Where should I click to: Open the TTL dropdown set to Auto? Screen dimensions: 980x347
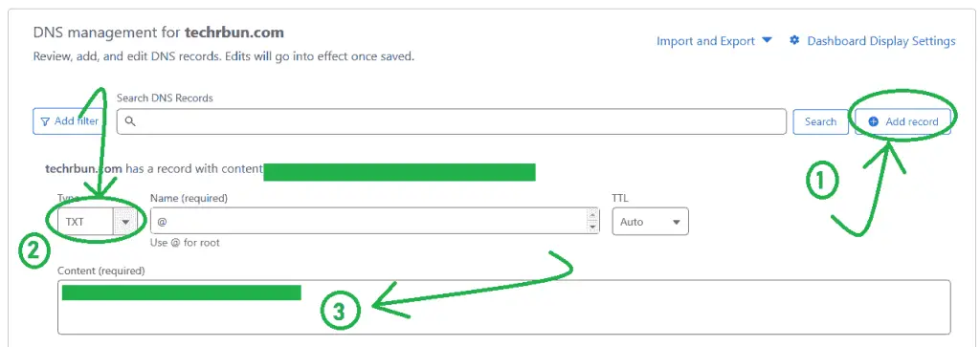point(650,222)
